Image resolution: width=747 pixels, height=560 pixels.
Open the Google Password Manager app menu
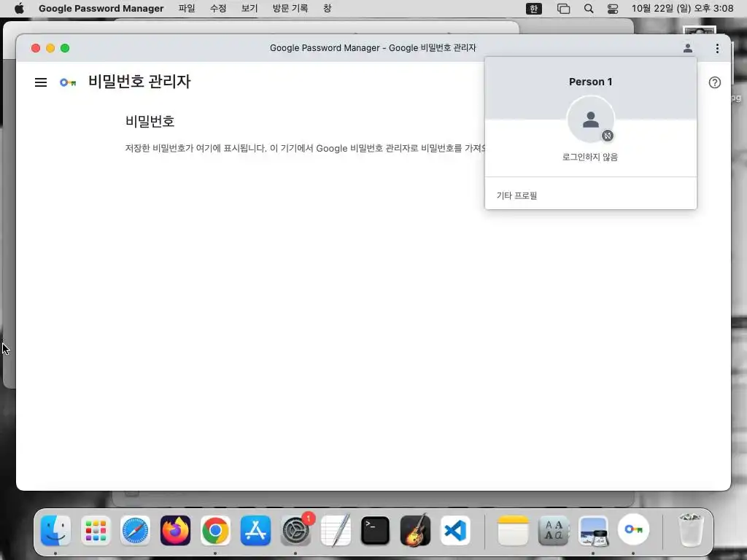click(x=101, y=9)
